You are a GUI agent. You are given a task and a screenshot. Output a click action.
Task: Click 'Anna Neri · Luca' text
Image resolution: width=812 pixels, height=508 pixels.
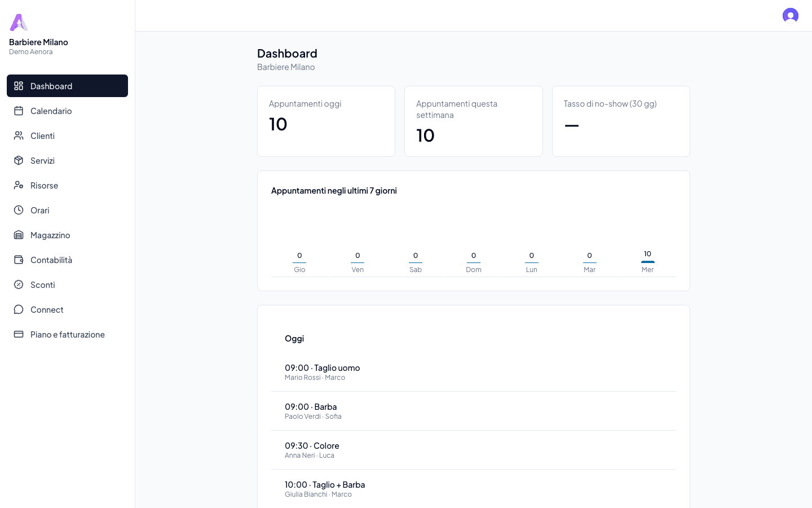pyautogui.click(x=310, y=456)
